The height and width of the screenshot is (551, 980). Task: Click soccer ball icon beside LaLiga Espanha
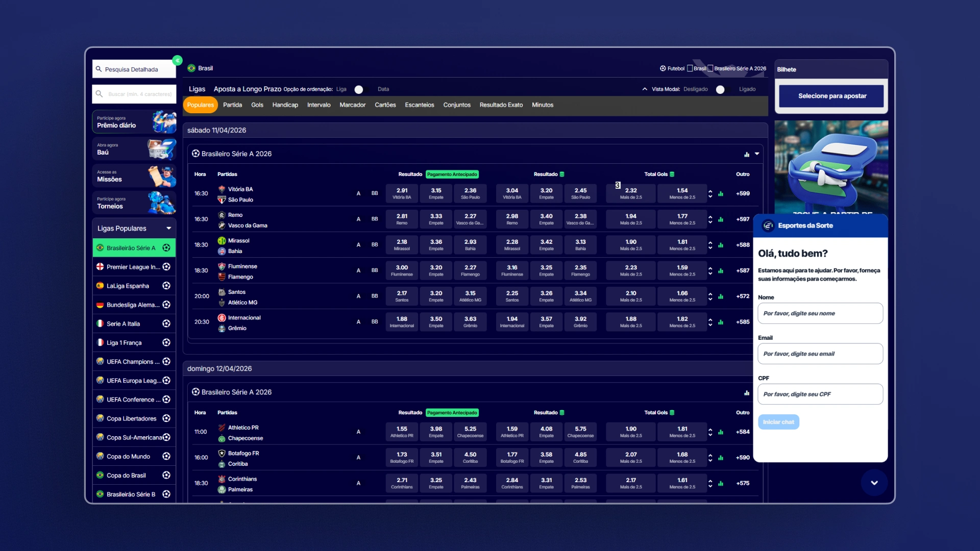(x=166, y=286)
